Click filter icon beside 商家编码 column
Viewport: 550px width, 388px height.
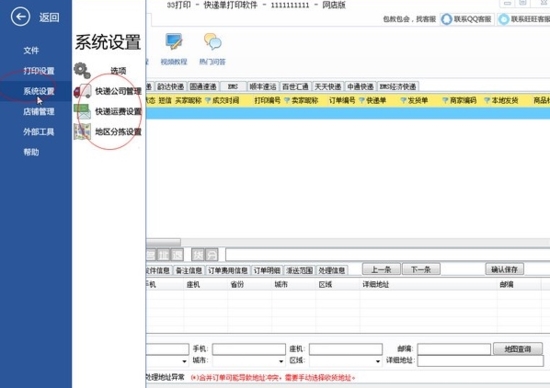coord(445,101)
